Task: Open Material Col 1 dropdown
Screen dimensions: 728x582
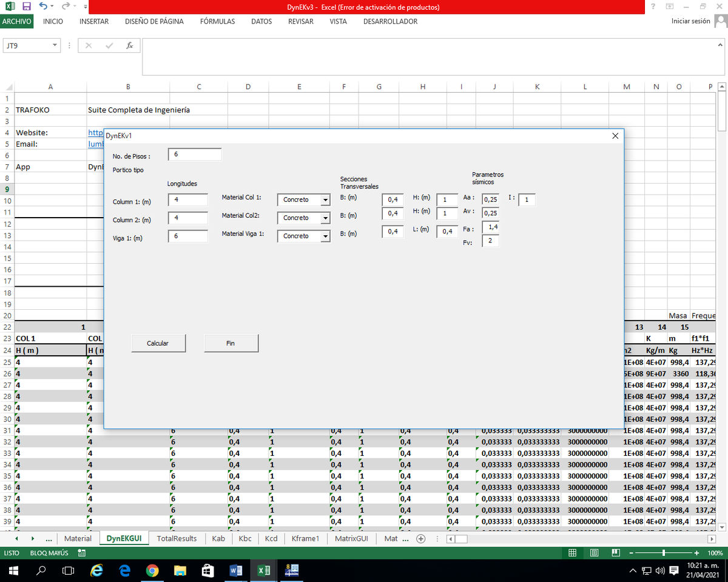Action: [325, 199]
